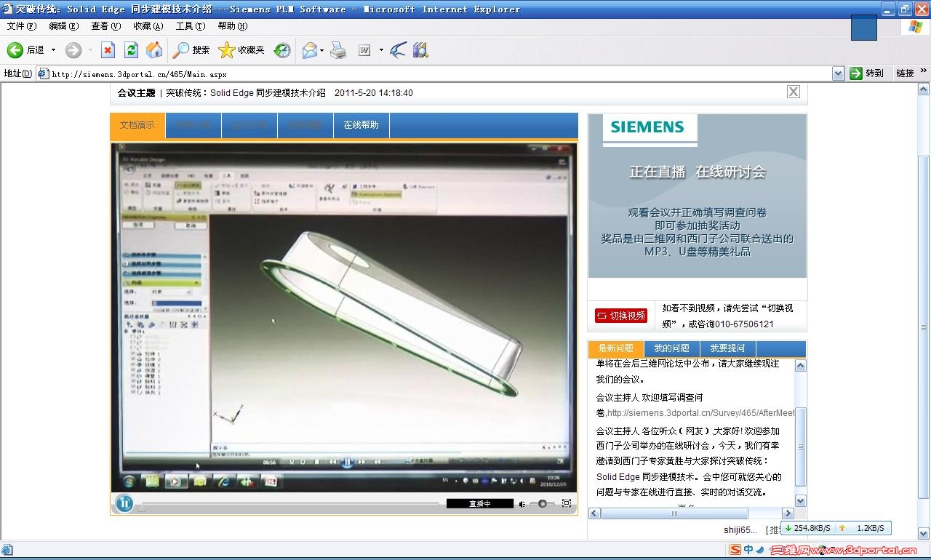Image resolution: width=931 pixels, height=560 pixels.
Task: Click the live video display area
Action: click(x=344, y=316)
